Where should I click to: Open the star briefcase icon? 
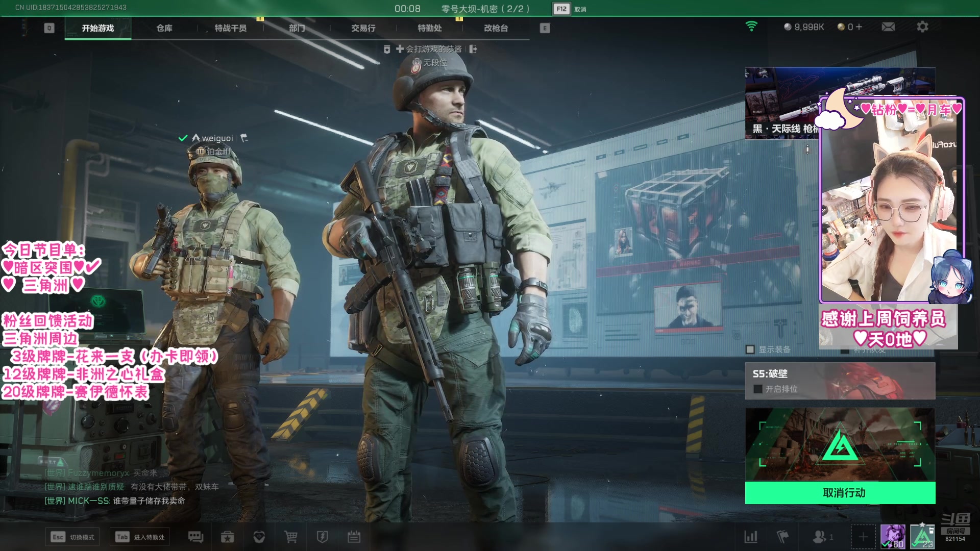pyautogui.click(x=227, y=537)
